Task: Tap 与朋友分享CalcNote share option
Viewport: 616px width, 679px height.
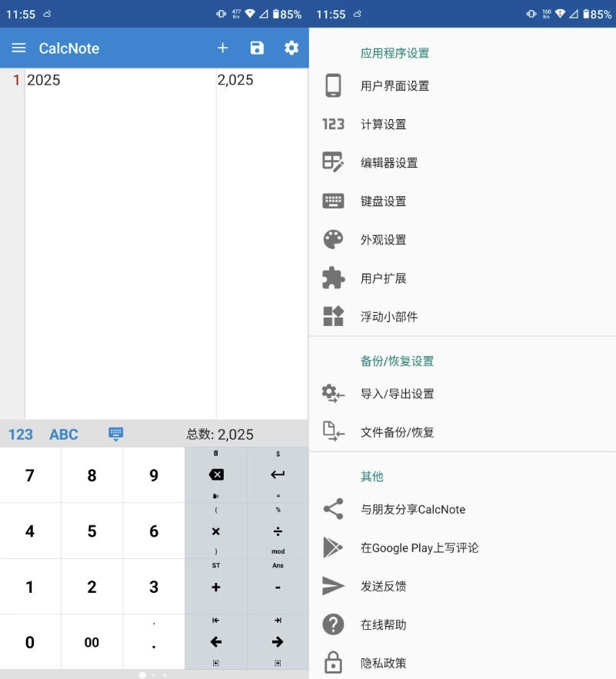Action: 412,509
